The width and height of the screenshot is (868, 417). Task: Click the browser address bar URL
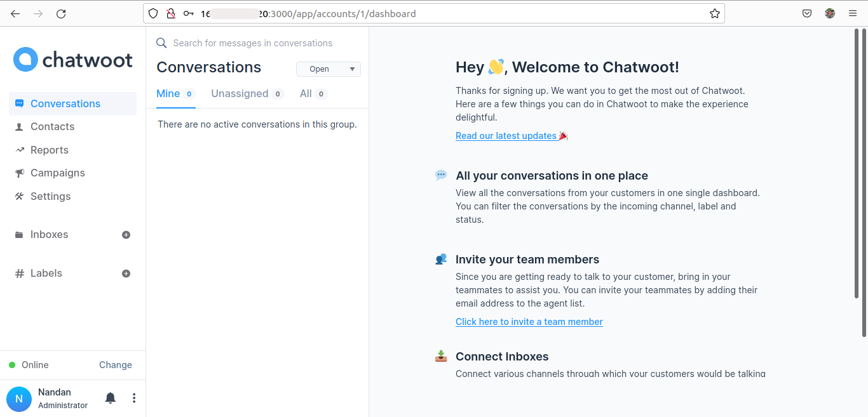pyautogui.click(x=308, y=13)
